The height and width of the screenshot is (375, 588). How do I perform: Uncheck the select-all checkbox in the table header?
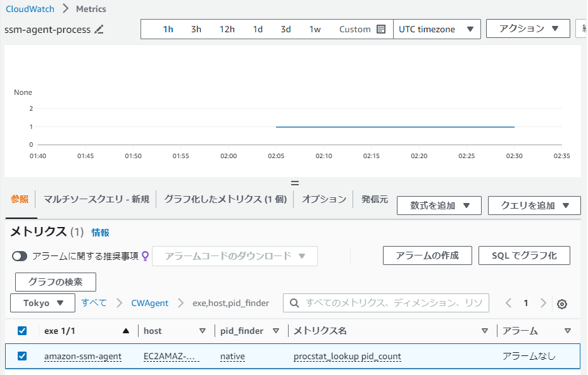point(22,330)
